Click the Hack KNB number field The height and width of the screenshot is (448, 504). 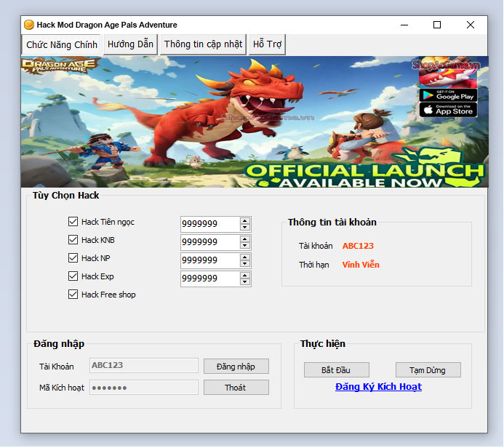(210, 242)
